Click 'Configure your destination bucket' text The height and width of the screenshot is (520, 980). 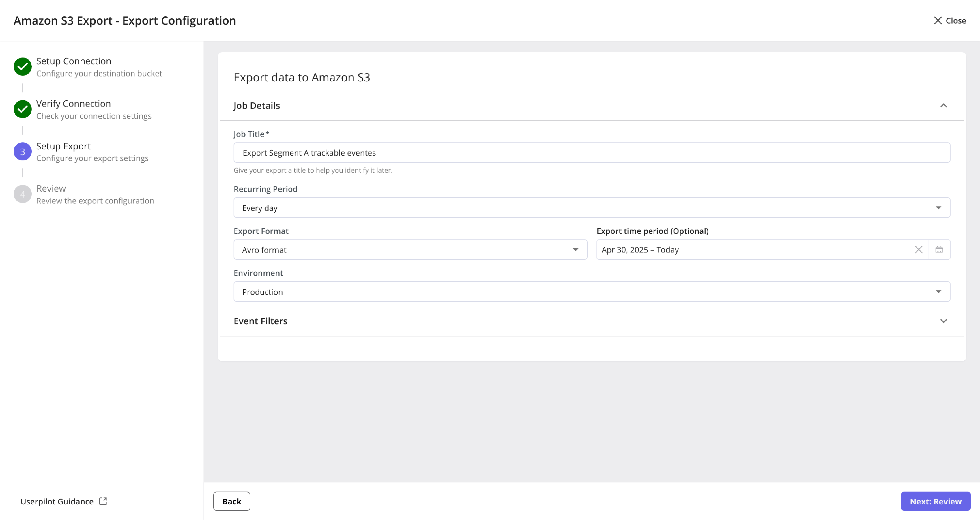[x=99, y=73]
